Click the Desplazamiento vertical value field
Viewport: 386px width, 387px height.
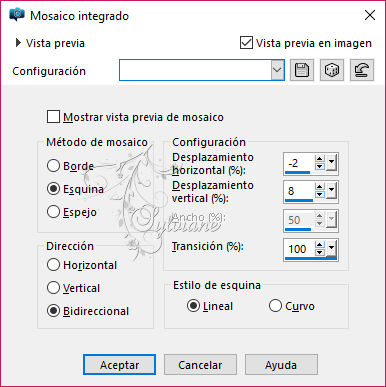point(299,191)
